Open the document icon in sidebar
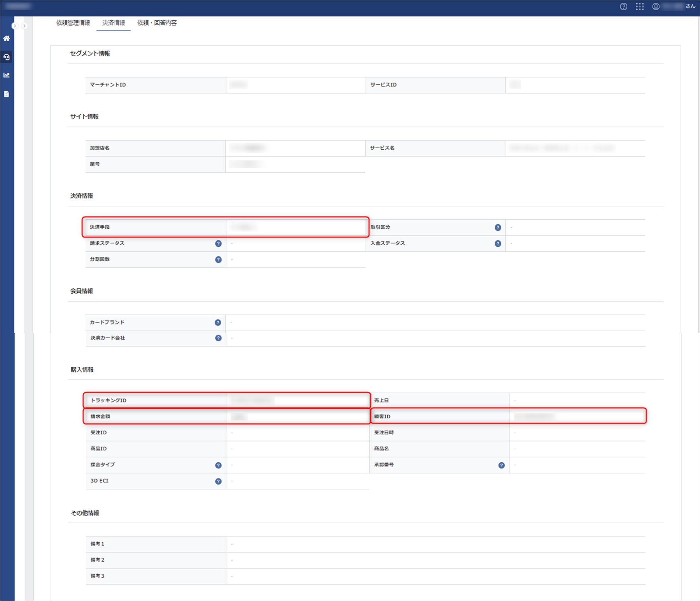Image resolution: width=700 pixels, height=601 pixels. pyautogui.click(x=6, y=94)
